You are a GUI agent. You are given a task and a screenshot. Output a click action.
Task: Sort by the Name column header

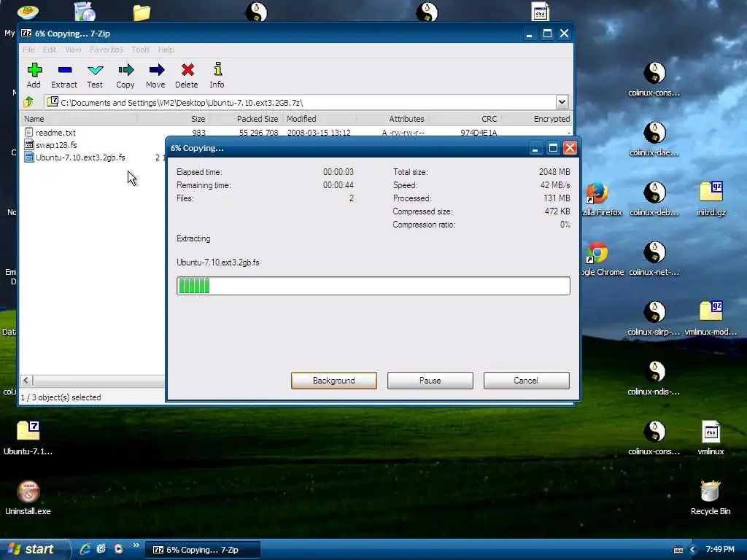tap(79, 119)
